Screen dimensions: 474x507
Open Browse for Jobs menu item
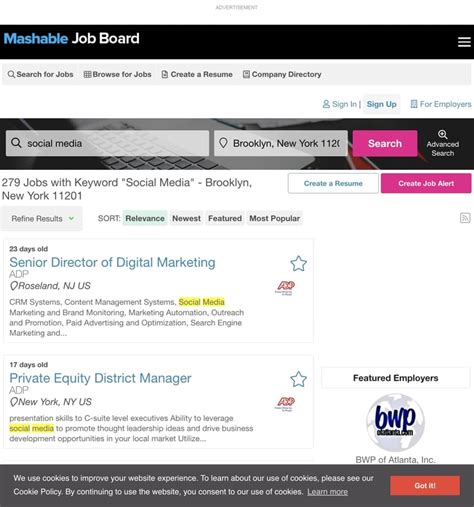pyautogui.click(x=117, y=74)
